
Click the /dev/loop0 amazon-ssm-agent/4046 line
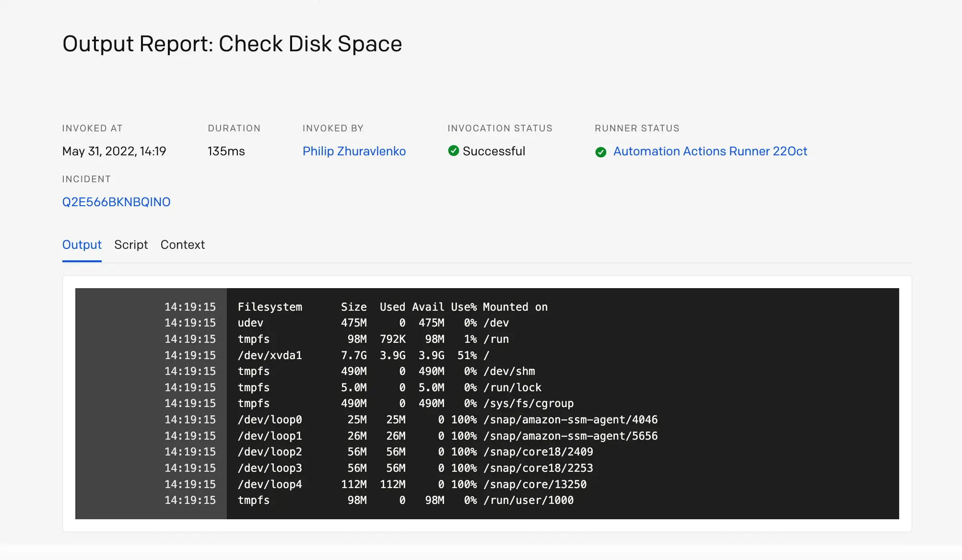[x=447, y=420]
